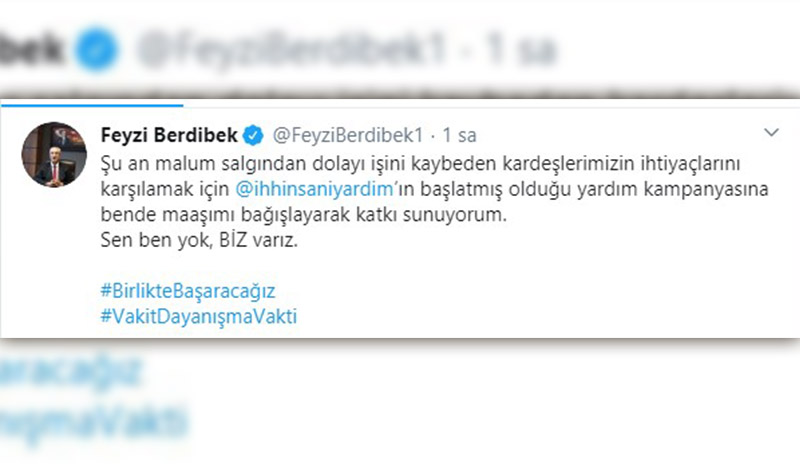Click the Feyzi Berdibek display name
The width and height of the screenshot is (800, 465).
169,135
